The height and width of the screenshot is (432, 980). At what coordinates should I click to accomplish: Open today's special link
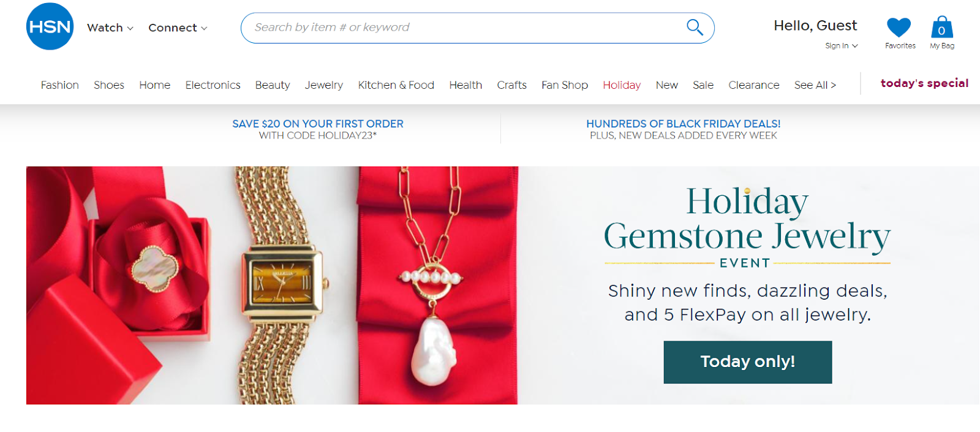pos(924,83)
